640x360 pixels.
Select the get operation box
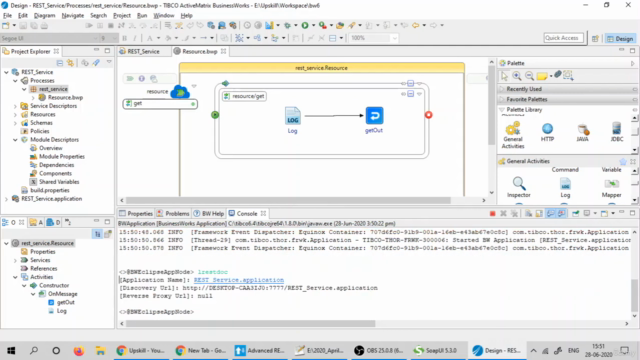click(x=160, y=104)
